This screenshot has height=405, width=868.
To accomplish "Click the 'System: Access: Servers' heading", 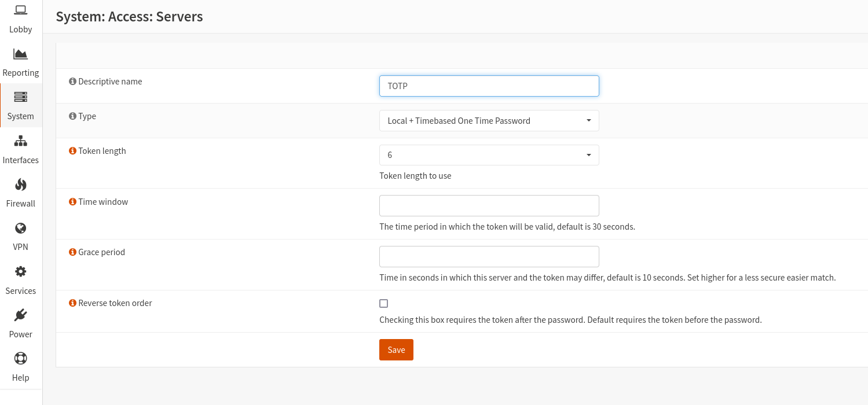I will (129, 17).
